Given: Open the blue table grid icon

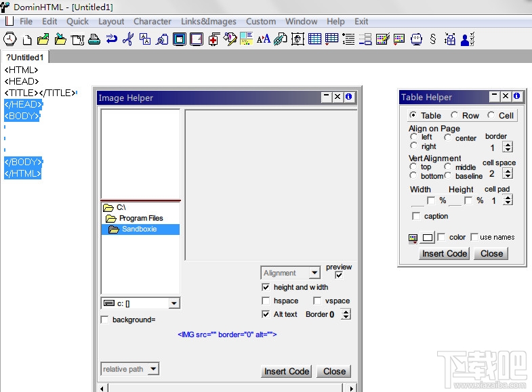Looking at the screenshot, I should (314, 39).
